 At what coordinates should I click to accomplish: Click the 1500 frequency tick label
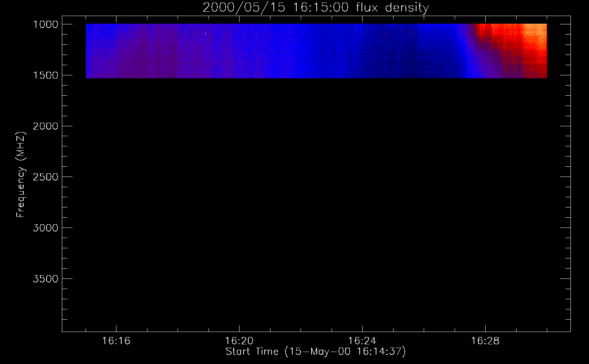(x=46, y=75)
